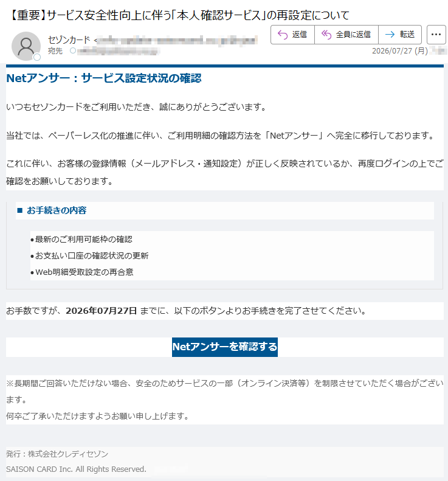Screen dimensions: 448x481
Task: Click the お手続きの内容 section heading
Action: (x=57, y=210)
